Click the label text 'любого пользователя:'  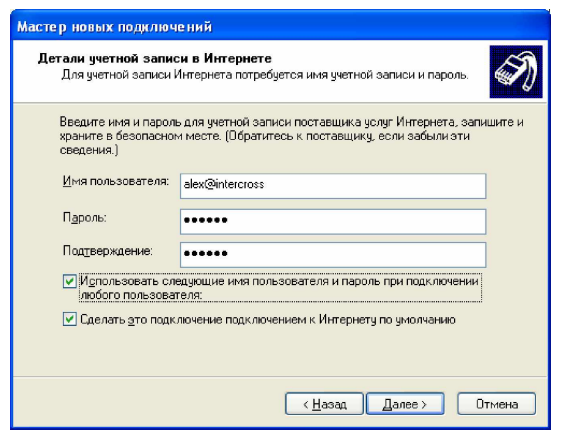click(x=141, y=295)
